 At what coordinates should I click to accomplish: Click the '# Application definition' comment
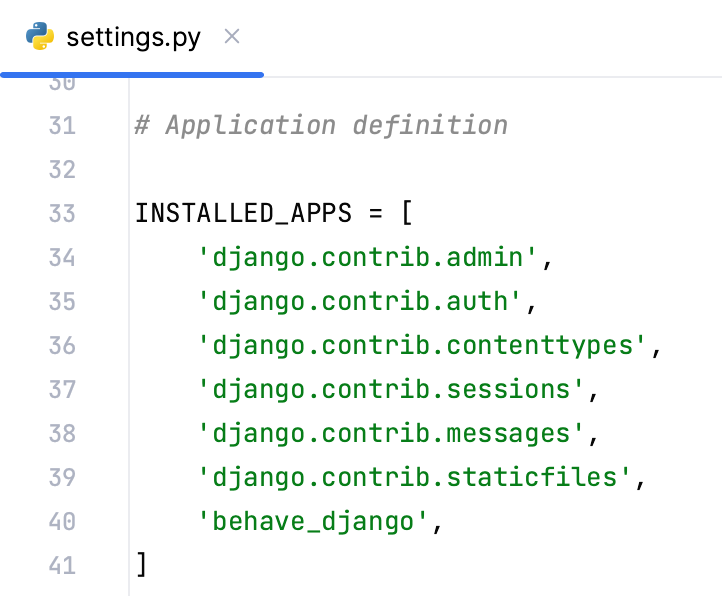[321, 126]
